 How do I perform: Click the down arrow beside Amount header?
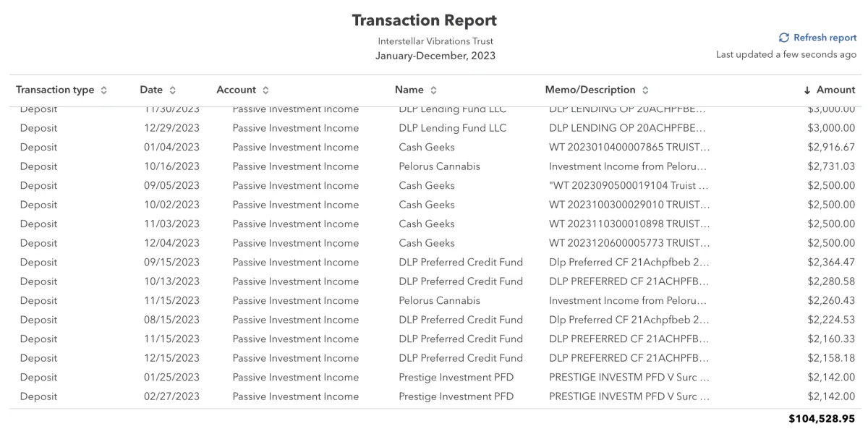(x=807, y=90)
